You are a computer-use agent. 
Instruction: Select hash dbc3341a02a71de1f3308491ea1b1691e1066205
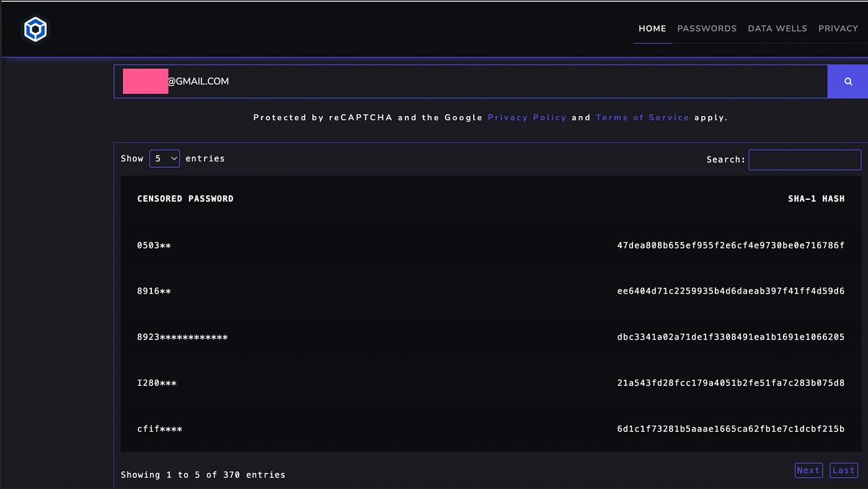[731, 337]
